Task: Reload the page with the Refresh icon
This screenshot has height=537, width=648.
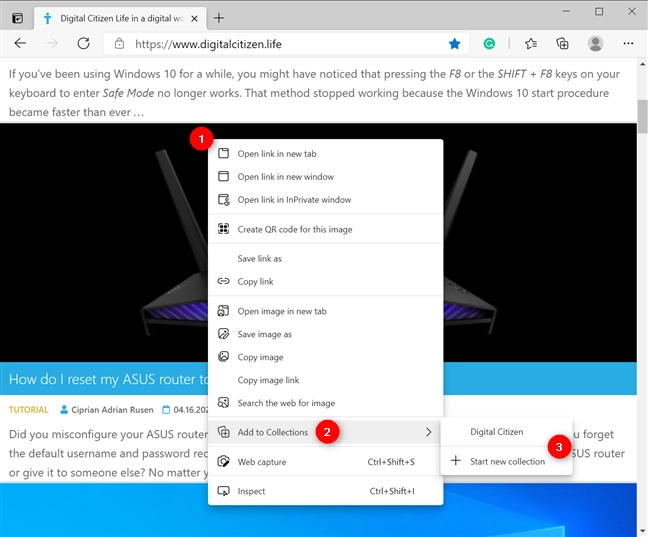Action: (x=84, y=43)
